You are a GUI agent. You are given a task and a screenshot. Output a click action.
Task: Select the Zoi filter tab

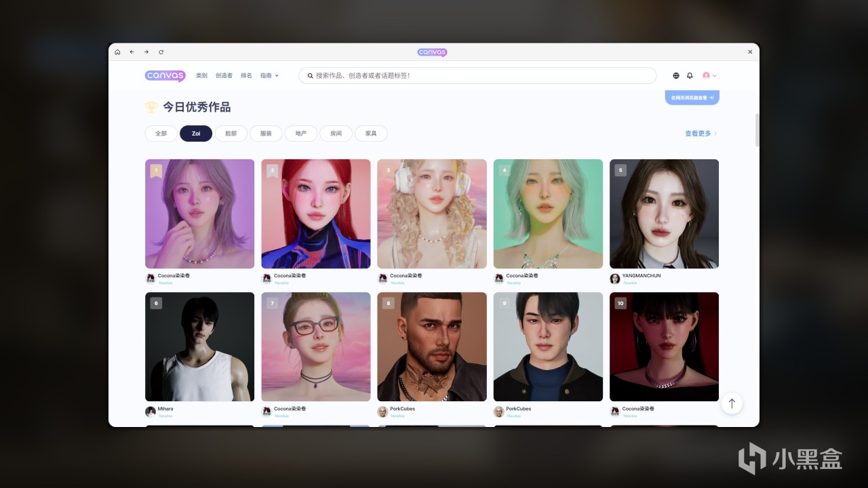pyautogui.click(x=196, y=134)
